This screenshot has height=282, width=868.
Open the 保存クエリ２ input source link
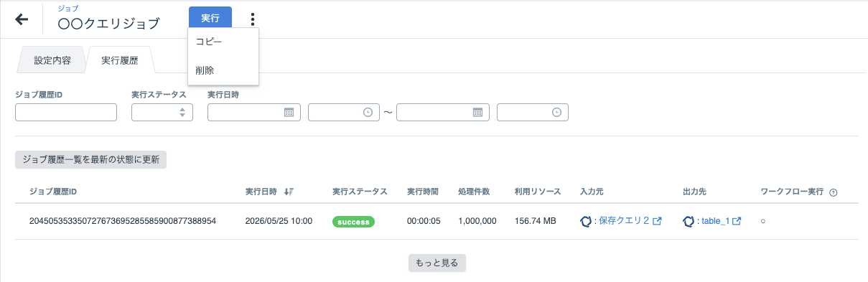625,221
